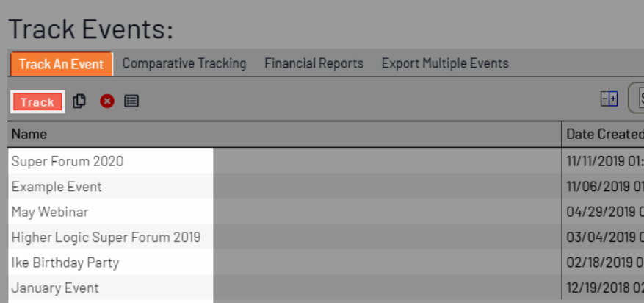Select the Track An Event tab
Image resolution: width=644 pixels, height=303 pixels.
point(62,64)
